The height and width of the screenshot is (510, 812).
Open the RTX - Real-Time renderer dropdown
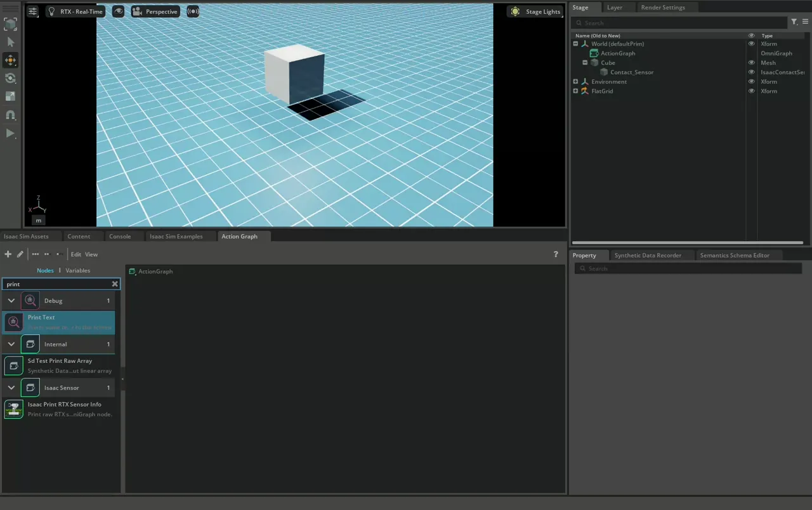click(75, 11)
